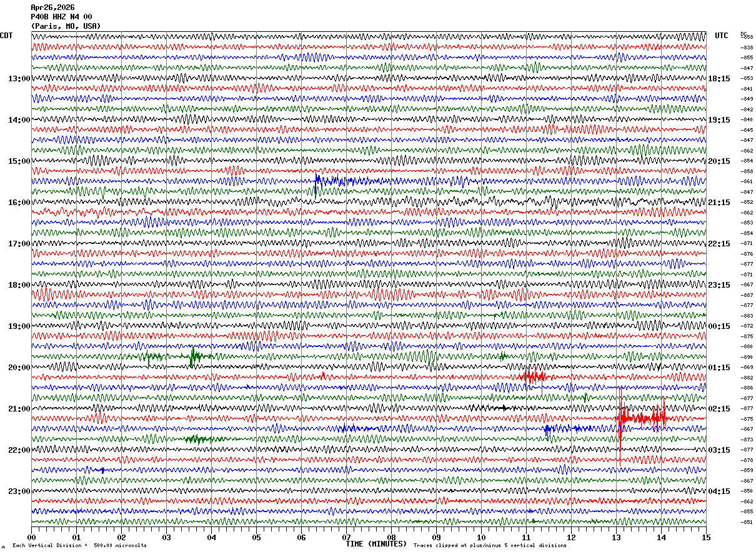Click minute 11 on the bottom time axis
The width and height of the screenshot is (756, 554).
coord(526,537)
